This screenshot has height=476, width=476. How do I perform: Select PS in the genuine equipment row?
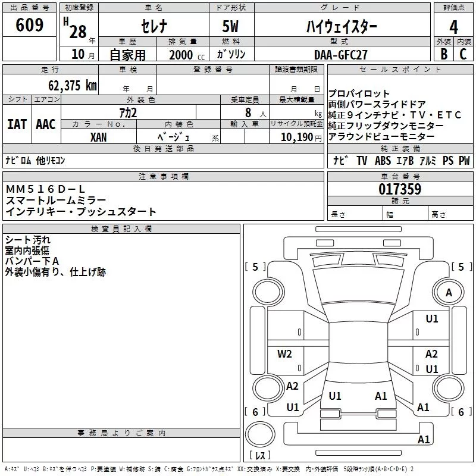click(x=448, y=160)
